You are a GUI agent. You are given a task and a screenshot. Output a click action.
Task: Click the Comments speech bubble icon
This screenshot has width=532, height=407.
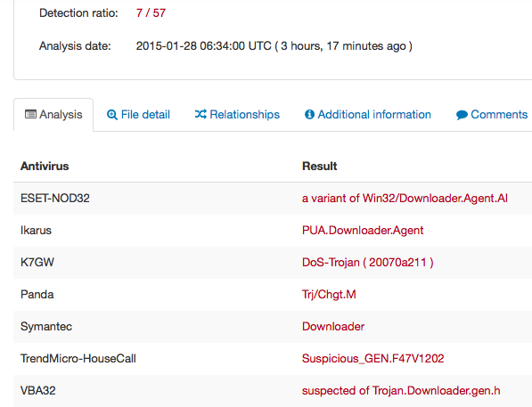(462, 115)
